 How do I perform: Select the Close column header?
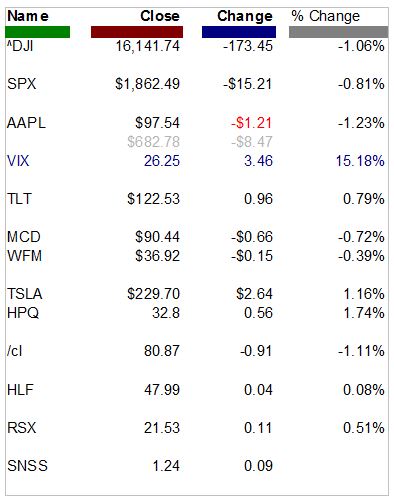point(160,16)
